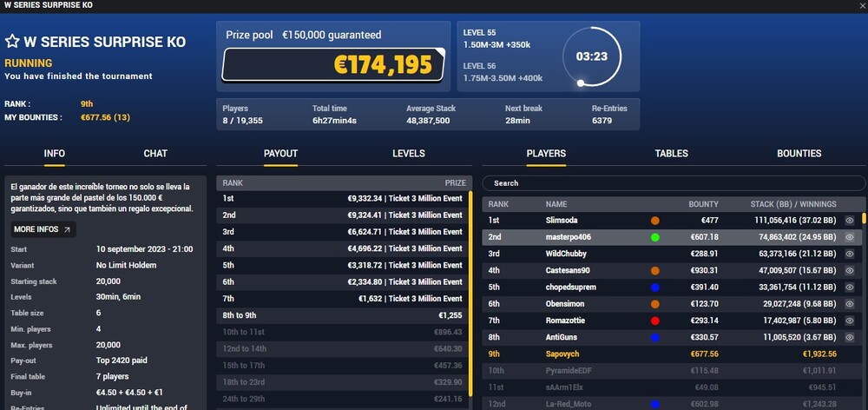Click the 7th place €1,632 payout row
Viewport: 868px width, 410px height.
click(x=342, y=299)
